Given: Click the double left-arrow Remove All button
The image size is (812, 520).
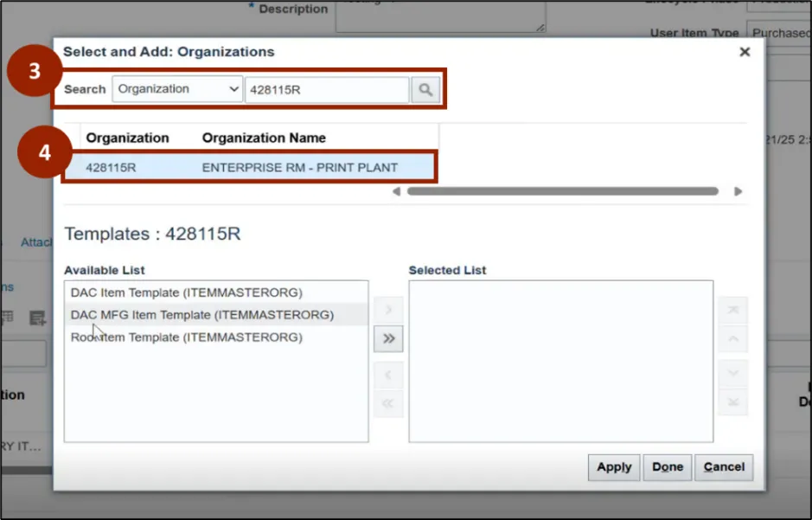Looking at the screenshot, I should coord(388,403).
